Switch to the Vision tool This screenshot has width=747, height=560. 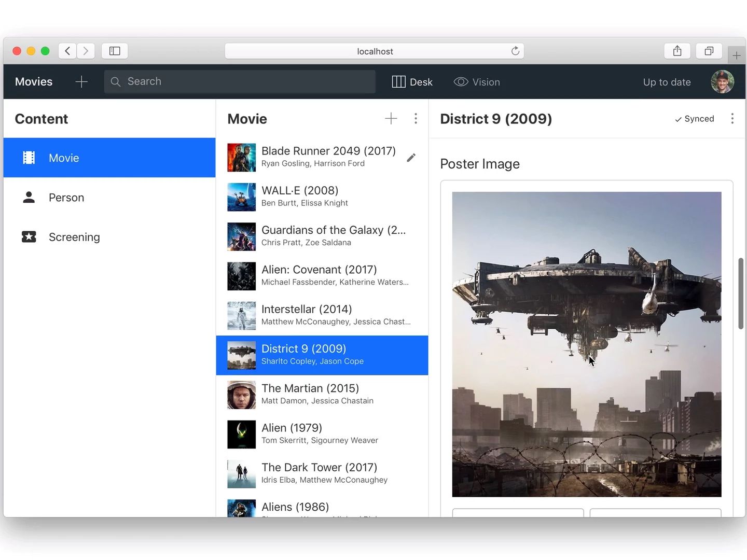click(477, 82)
